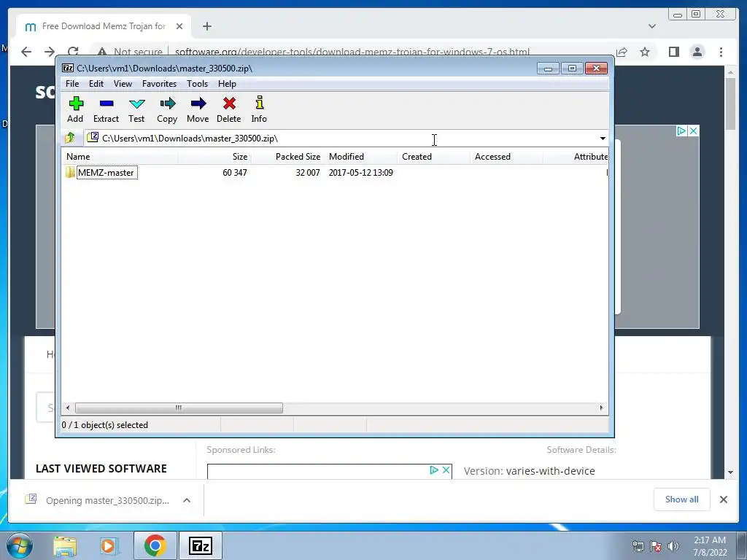
Task: Open the Favorites menu
Action: coord(159,84)
